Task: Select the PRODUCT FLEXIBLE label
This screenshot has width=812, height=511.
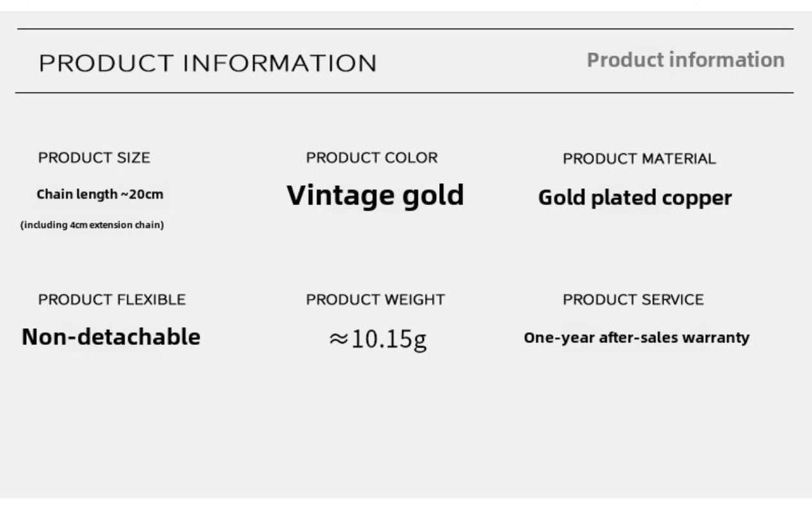Action: click(112, 300)
